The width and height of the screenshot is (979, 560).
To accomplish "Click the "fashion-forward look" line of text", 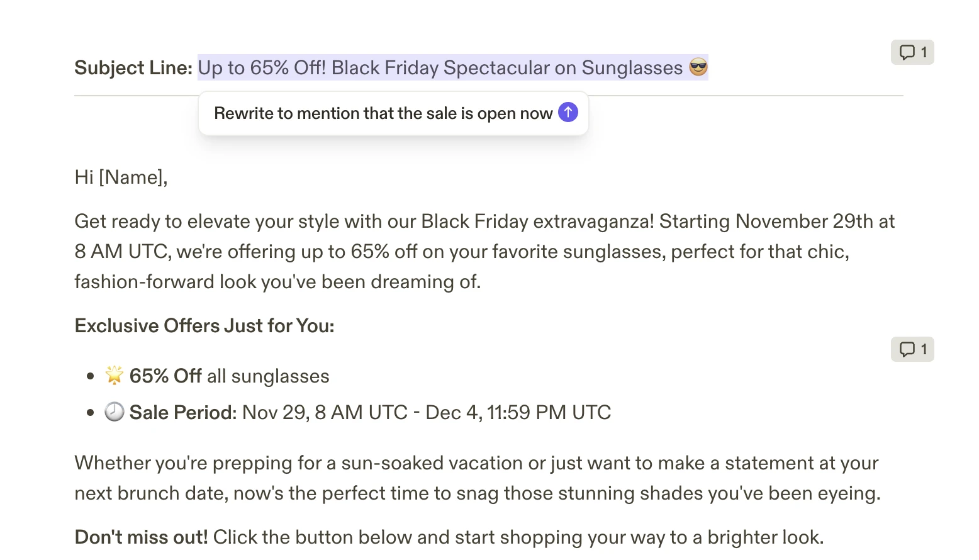I will [277, 282].
